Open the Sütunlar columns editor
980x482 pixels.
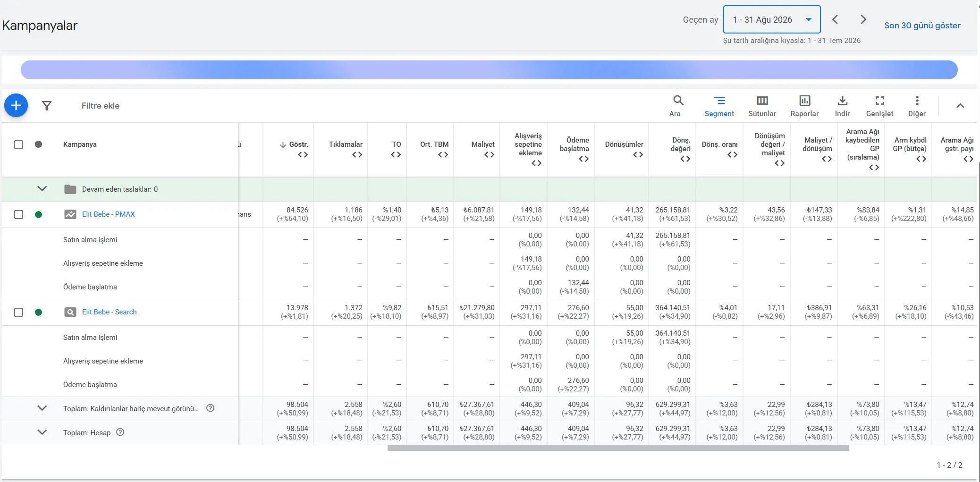[762, 106]
